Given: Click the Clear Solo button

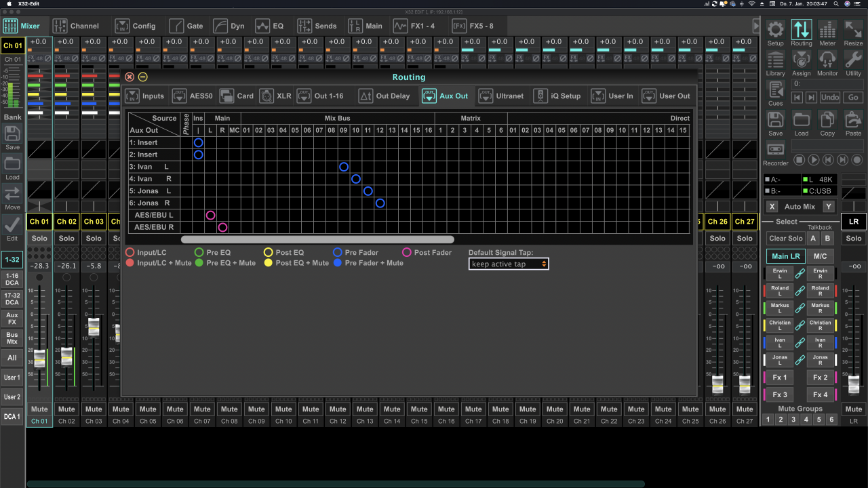Looking at the screenshot, I should 786,239.
